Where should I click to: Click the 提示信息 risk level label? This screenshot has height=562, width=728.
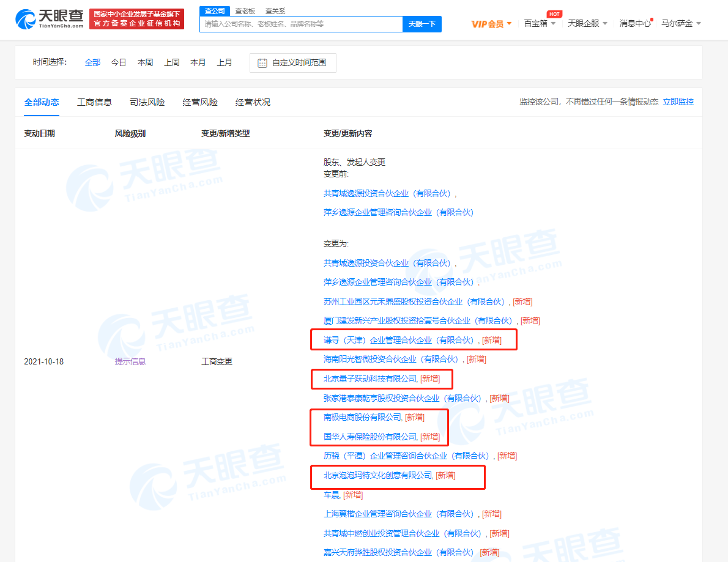(130, 361)
